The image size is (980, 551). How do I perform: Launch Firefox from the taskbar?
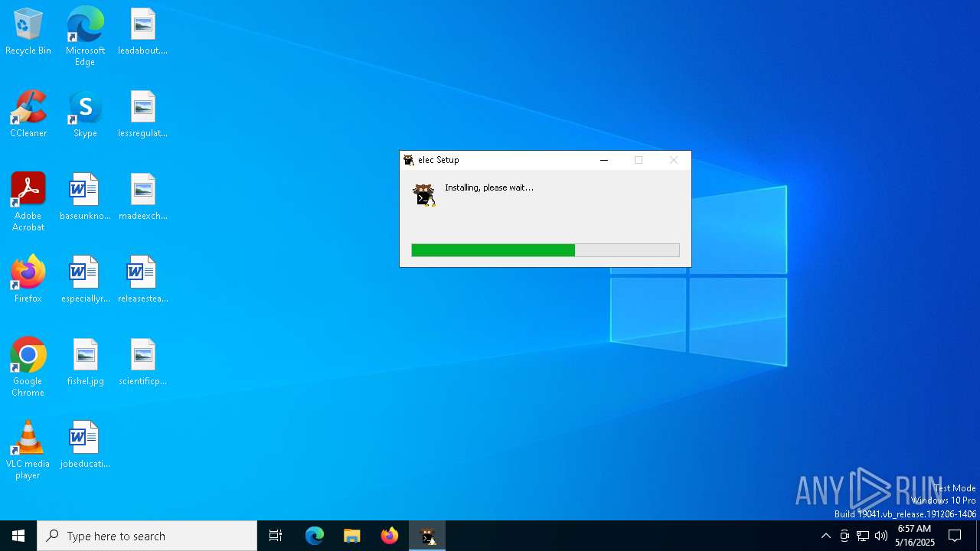[389, 536]
